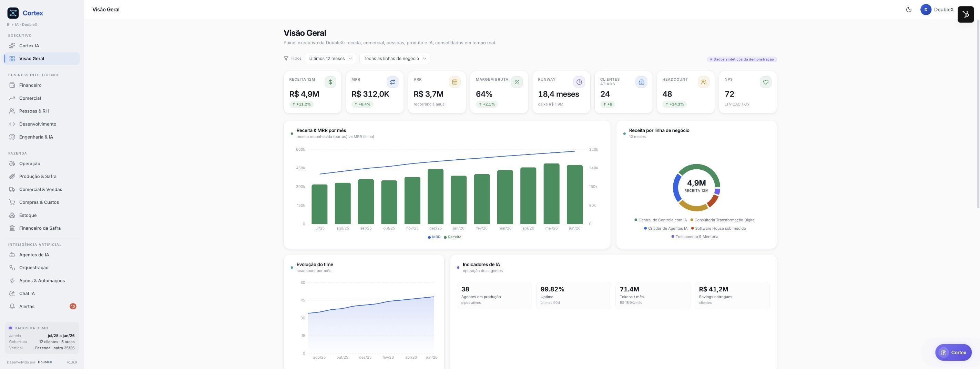Viewport: 980px width, 369px height.
Task: Click the Uptime value 99.82%
Action: [x=552, y=289]
